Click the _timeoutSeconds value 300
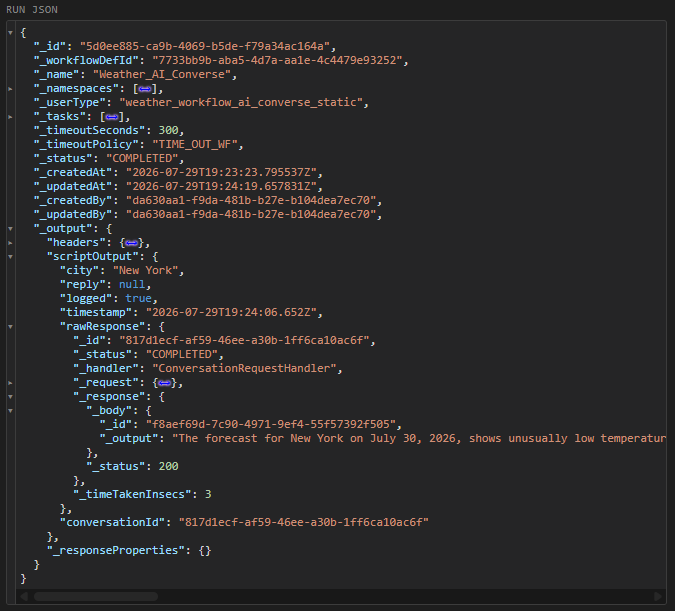Viewport: 675px width, 611px height. coord(168,130)
